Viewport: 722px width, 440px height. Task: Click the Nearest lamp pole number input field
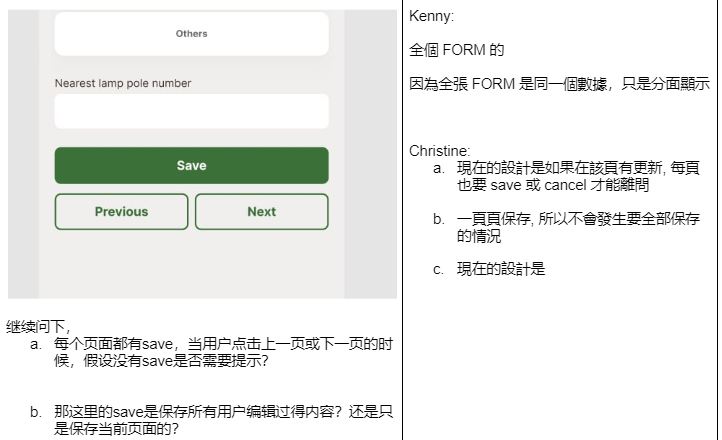191,111
